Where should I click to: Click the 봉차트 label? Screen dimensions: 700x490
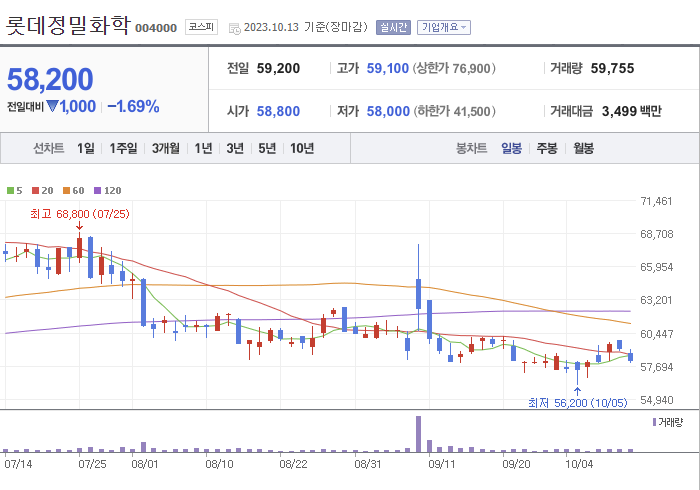[471, 148]
